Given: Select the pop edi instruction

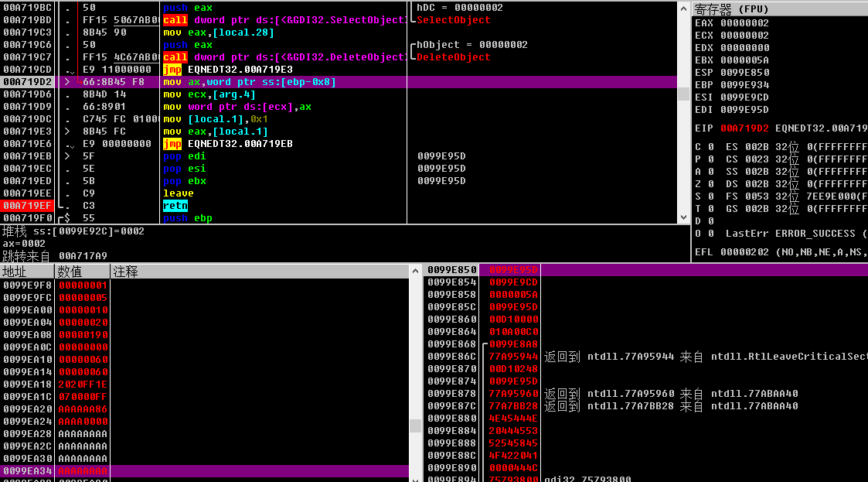Looking at the screenshot, I should tap(184, 156).
